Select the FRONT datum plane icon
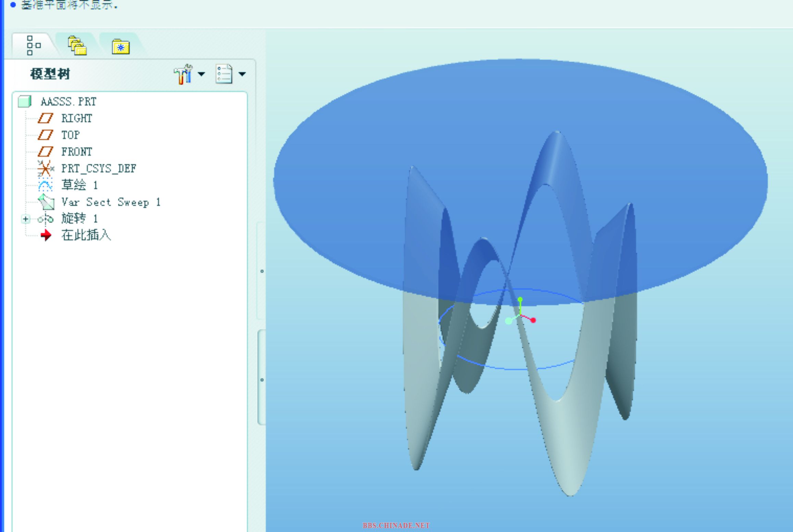 click(45, 152)
